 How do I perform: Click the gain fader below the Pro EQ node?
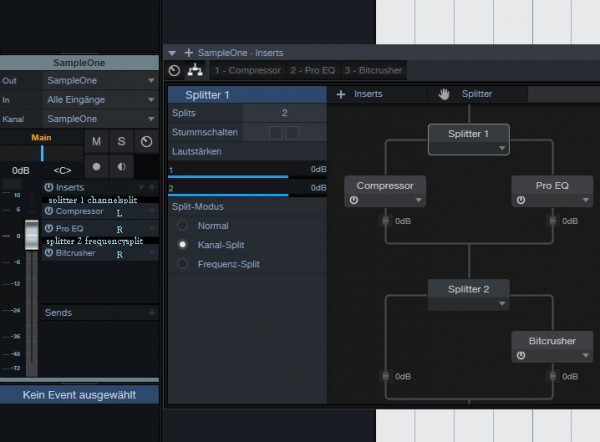click(553, 221)
